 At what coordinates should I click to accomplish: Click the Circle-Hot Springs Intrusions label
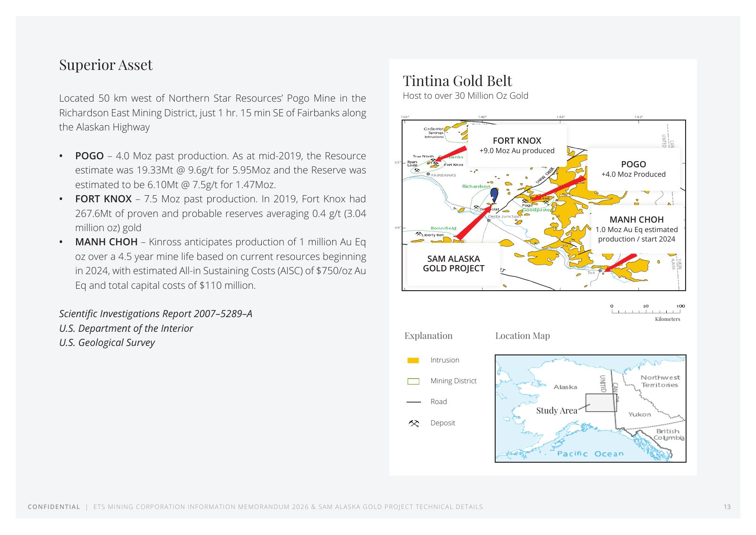point(434,132)
